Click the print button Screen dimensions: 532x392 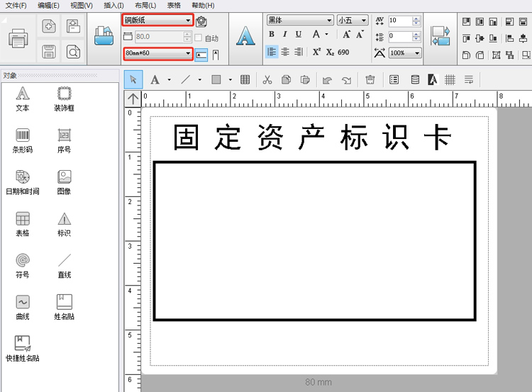coord(18,39)
